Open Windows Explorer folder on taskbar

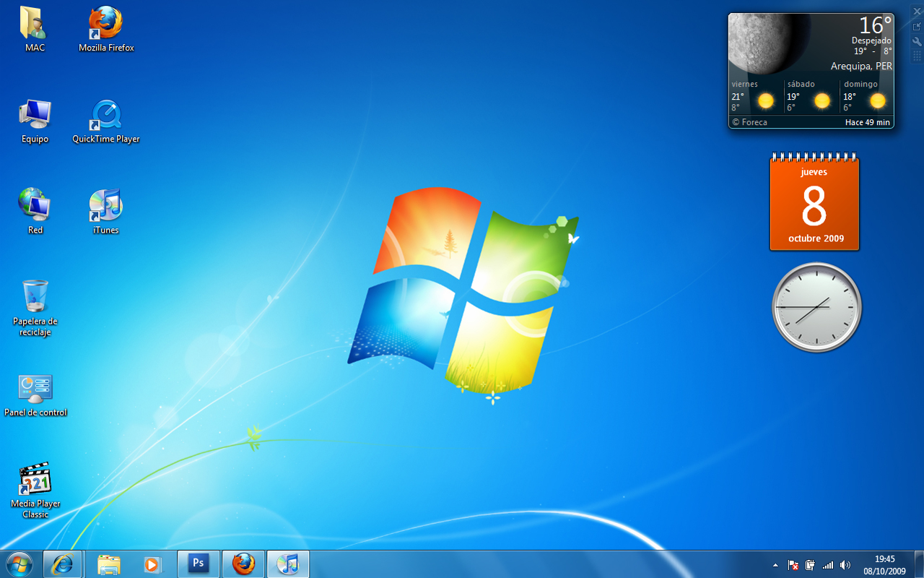pyautogui.click(x=108, y=564)
